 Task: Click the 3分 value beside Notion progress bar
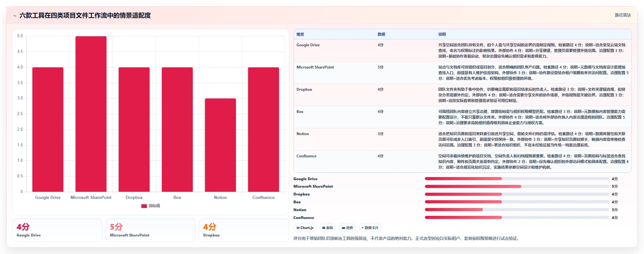point(615,210)
